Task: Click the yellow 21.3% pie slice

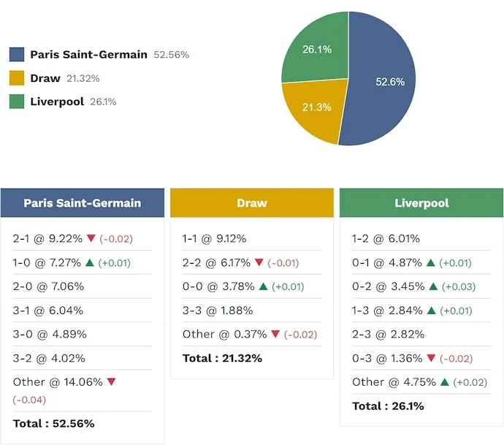Action: 314,110
